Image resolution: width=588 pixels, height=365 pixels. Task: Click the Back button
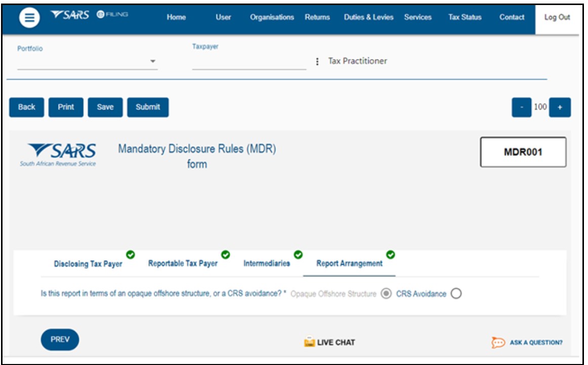[x=27, y=107]
